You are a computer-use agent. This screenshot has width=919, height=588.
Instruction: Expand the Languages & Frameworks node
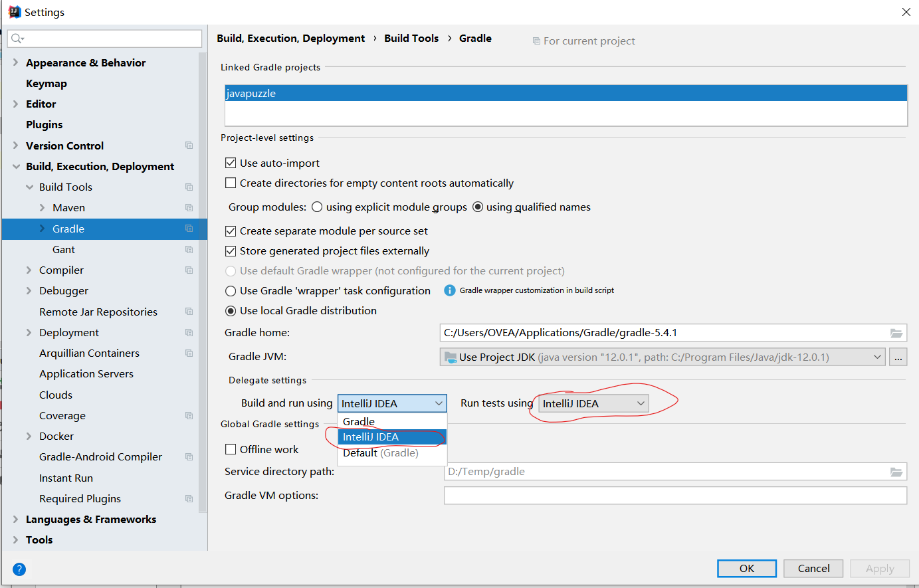tap(16, 519)
